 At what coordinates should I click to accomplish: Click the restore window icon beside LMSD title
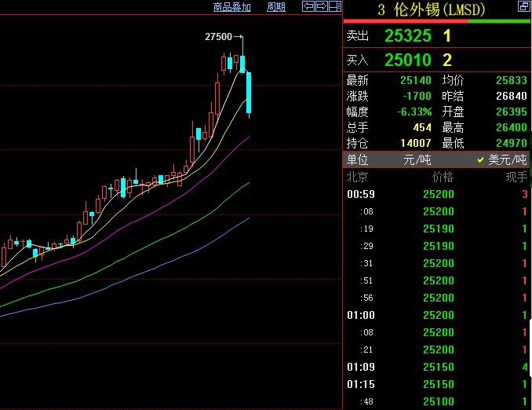click(524, 6)
